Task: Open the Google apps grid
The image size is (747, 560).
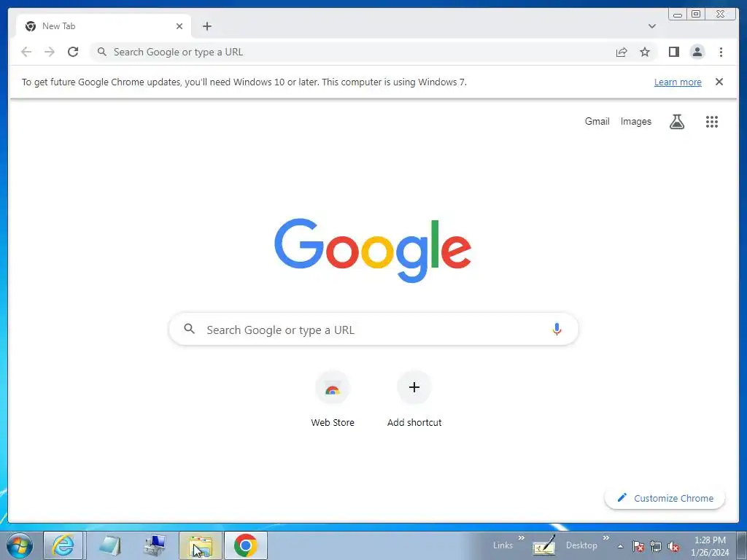Action: [x=712, y=122]
